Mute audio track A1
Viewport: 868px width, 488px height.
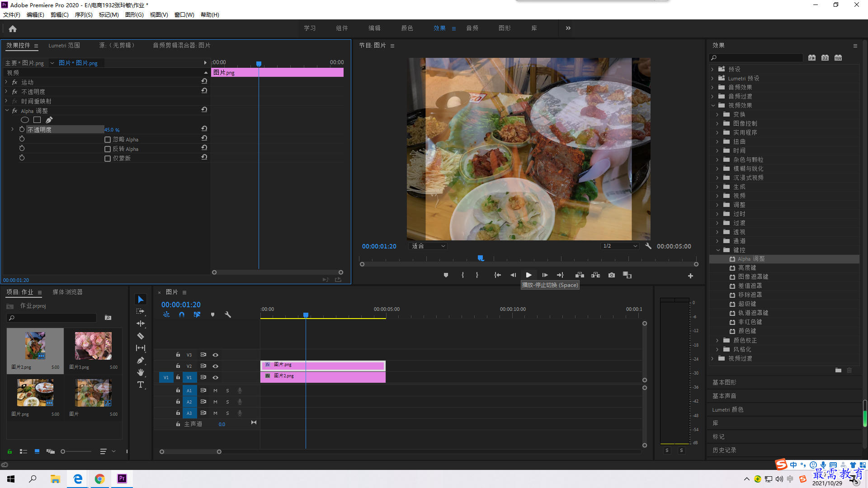pyautogui.click(x=215, y=390)
